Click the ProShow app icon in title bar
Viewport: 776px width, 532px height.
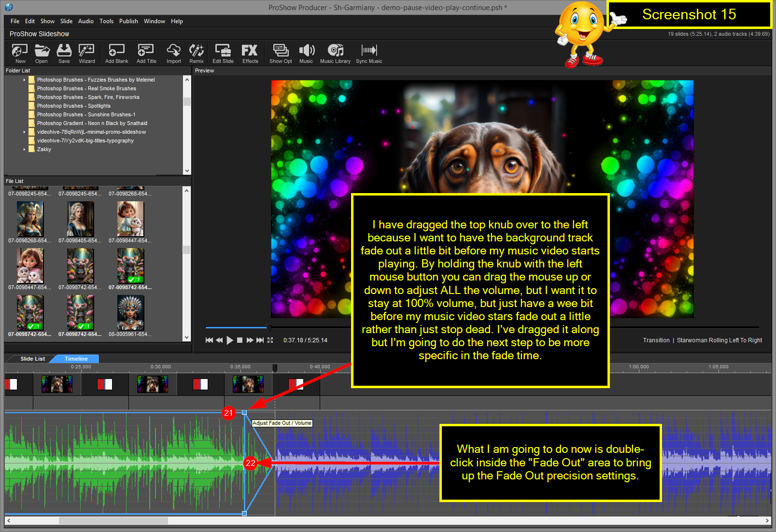tap(9, 7)
